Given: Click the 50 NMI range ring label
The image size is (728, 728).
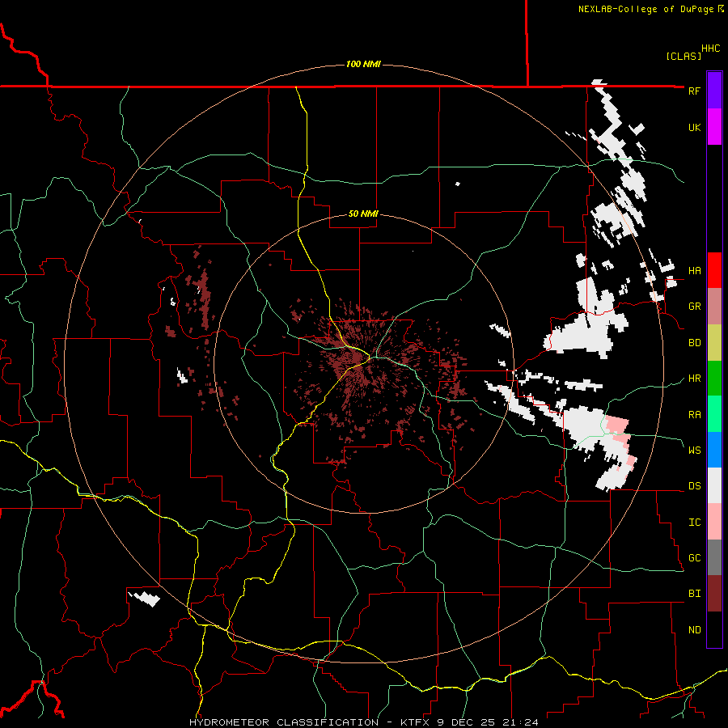Looking at the screenshot, I should (x=363, y=214).
